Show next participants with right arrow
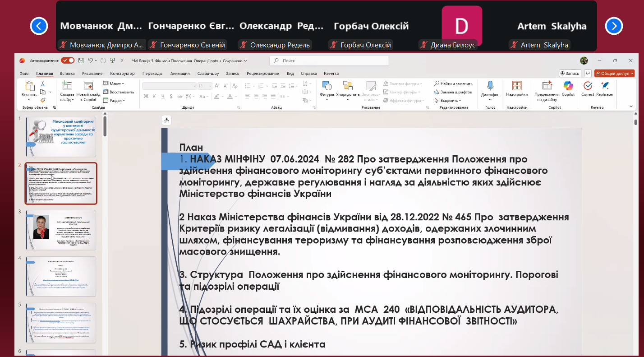 pyautogui.click(x=613, y=26)
